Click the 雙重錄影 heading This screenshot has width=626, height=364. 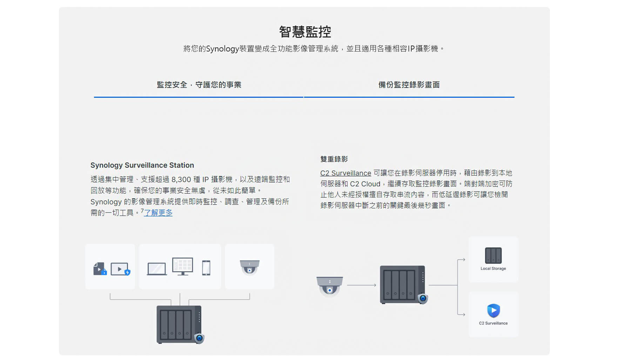[334, 159]
